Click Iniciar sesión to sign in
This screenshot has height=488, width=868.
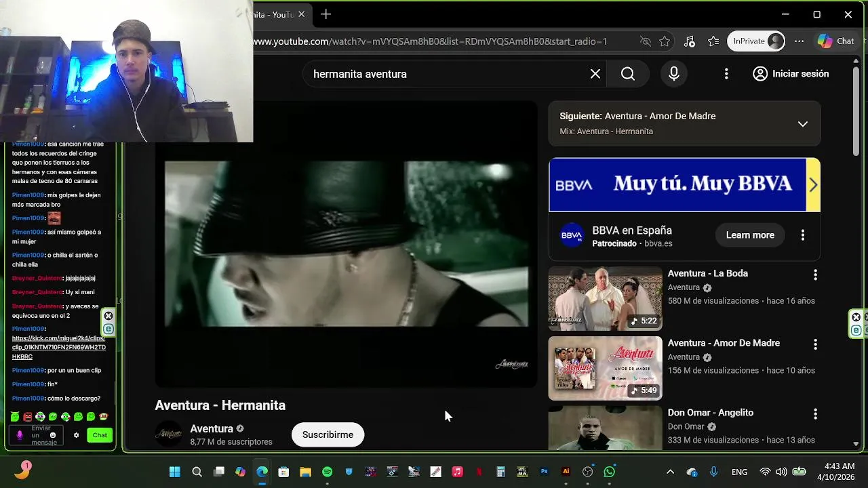coord(791,74)
